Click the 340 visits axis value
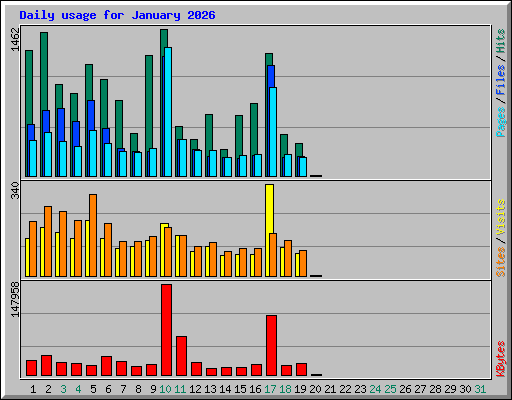Viewport: 512px width, 400px height. coord(15,190)
